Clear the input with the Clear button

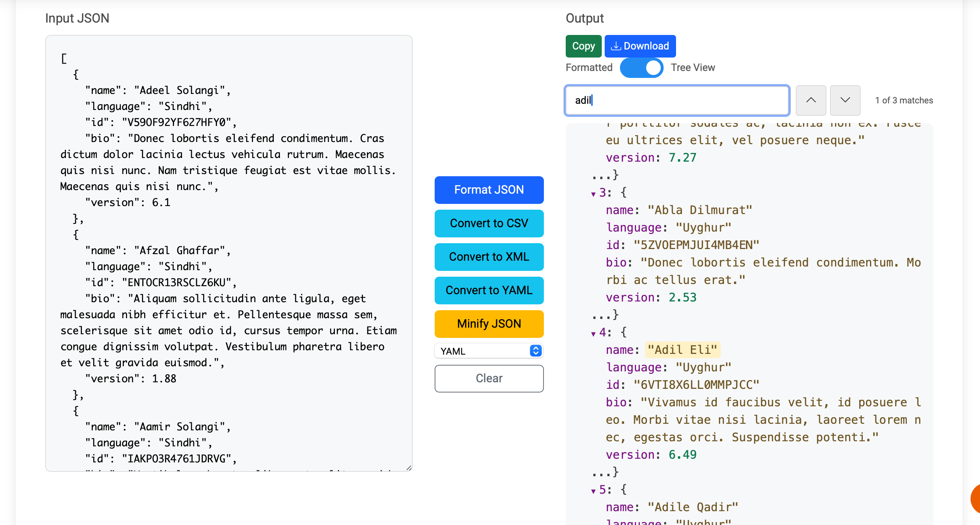pos(489,378)
